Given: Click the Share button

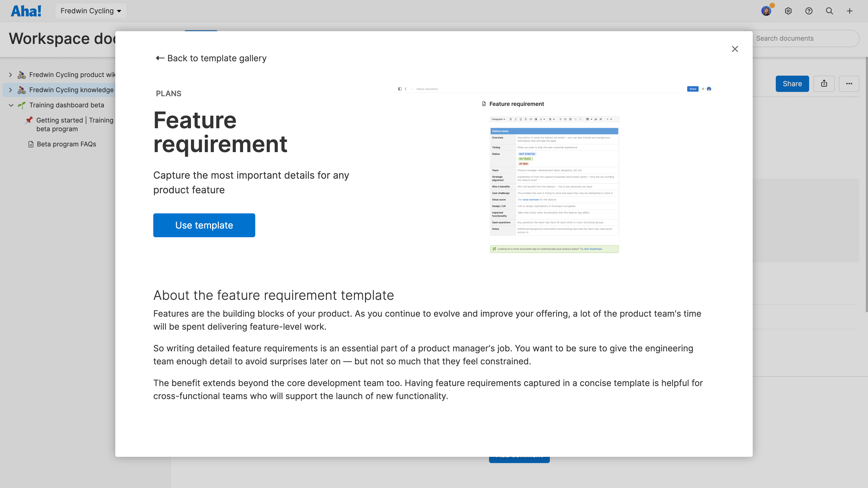Looking at the screenshot, I should pos(792,84).
